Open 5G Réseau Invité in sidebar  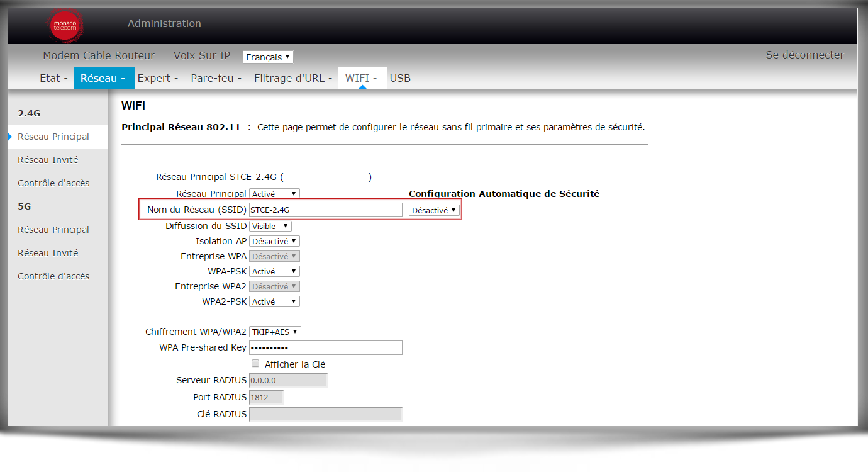click(48, 253)
